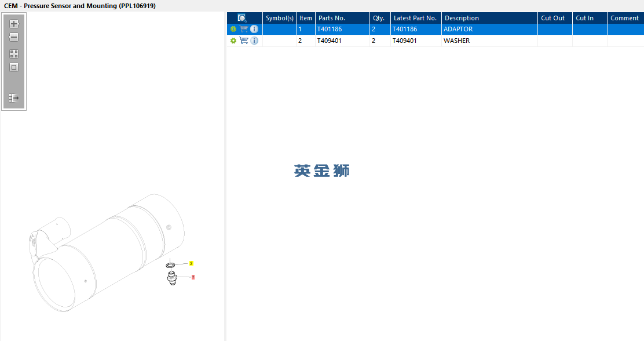644x341 pixels.
Task: Sort by Latest Part No. column header
Action: [416, 18]
